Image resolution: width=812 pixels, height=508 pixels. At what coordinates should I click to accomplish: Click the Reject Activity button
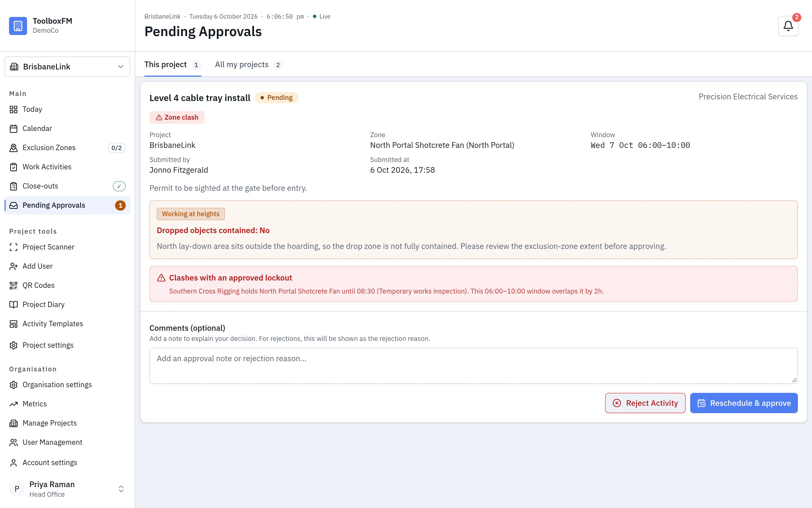pyautogui.click(x=645, y=403)
